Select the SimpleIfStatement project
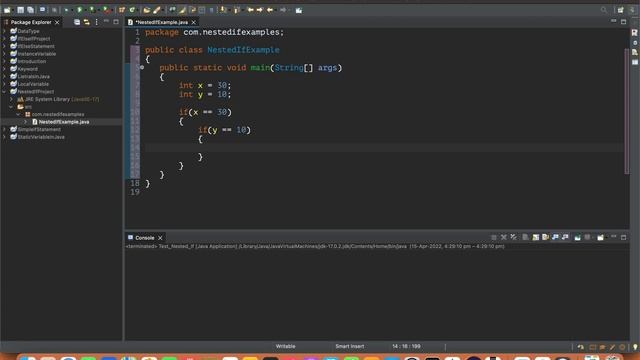This screenshot has height=360, width=640. click(39, 129)
